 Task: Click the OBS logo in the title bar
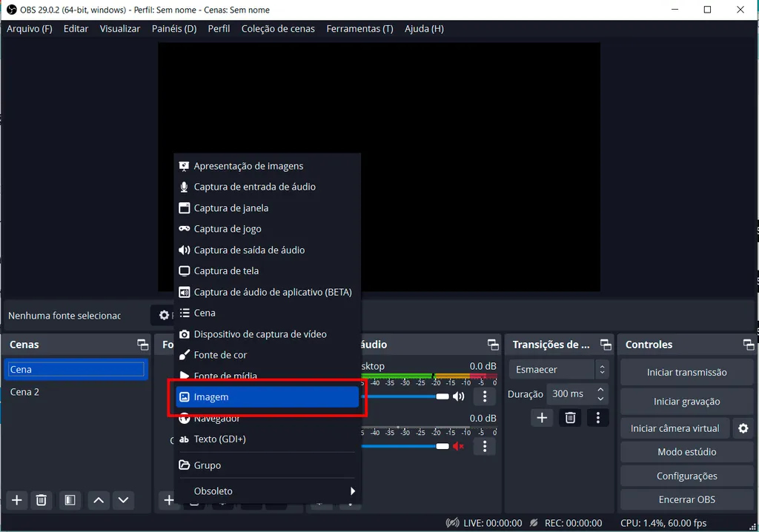[12, 10]
